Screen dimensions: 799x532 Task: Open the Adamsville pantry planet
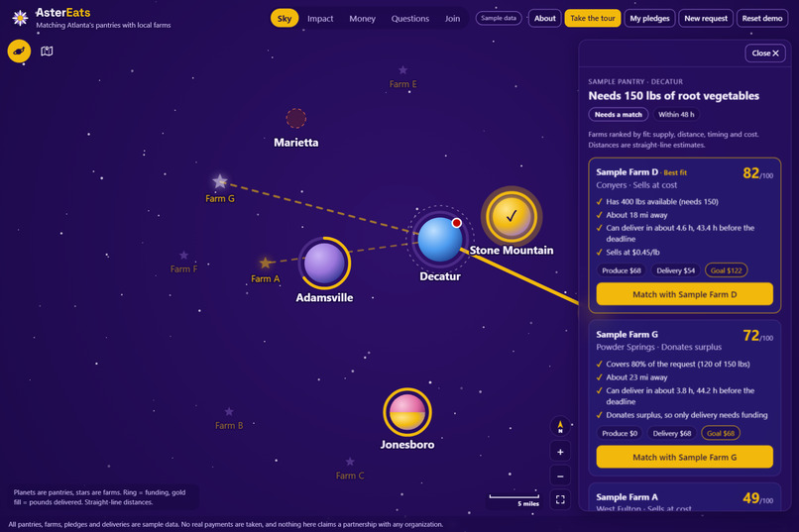click(x=324, y=263)
